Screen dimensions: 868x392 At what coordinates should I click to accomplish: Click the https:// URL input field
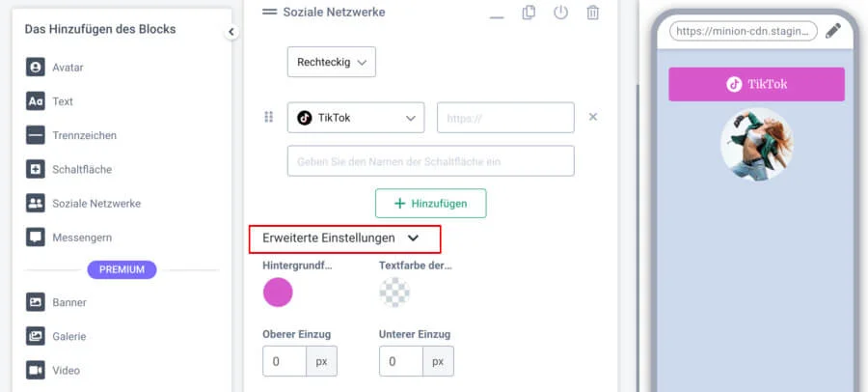click(505, 118)
